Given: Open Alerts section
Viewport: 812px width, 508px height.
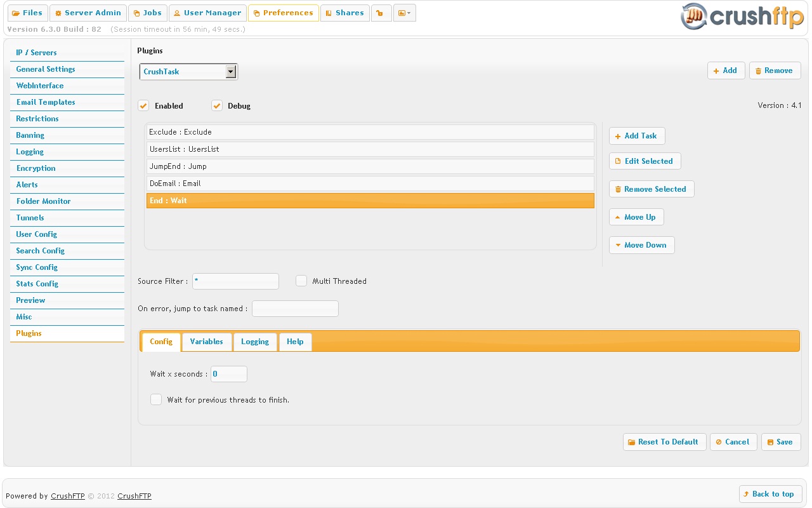Looking at the screenshot, I should [x=67, y=185].
